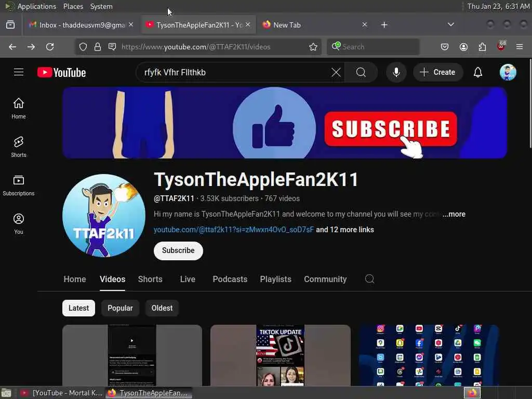Open Pocket save button
532x399 pixels.
pyautogui.click(x=445, y=47)
